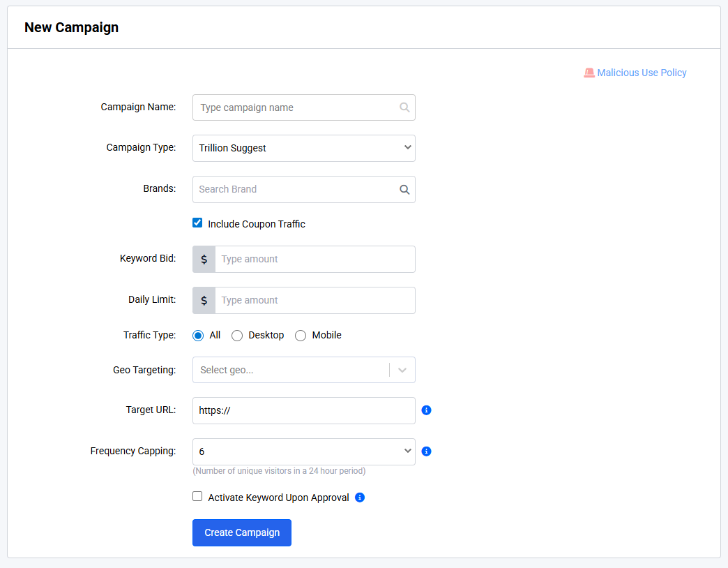This screenshot has height=568, width=728.
Task: Click the search icon in Campaign Name field
Action: [404, 107]
